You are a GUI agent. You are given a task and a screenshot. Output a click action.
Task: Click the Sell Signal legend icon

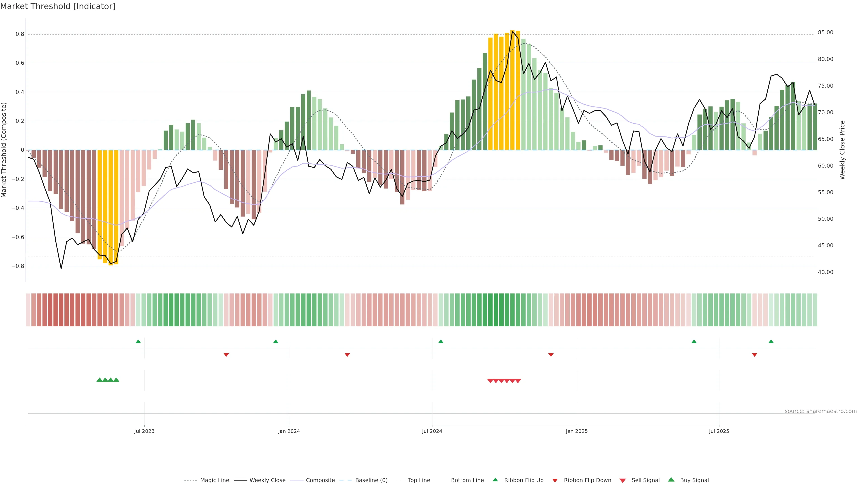pos(622,481)
